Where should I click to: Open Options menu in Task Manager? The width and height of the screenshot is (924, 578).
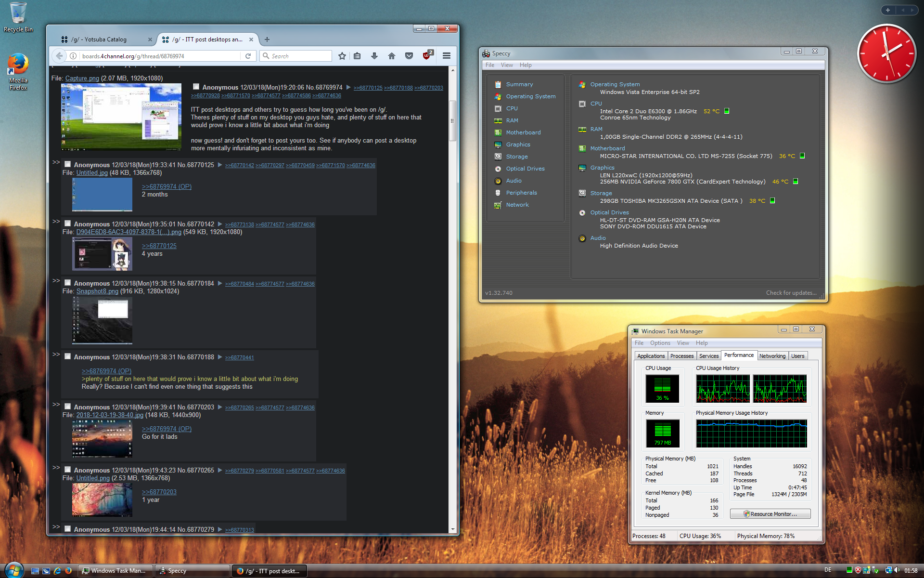coord(660,343)
